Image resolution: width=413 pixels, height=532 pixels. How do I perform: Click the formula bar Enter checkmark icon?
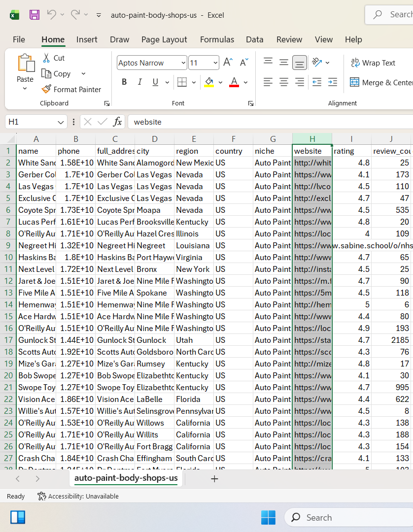[x=102, y=122]
